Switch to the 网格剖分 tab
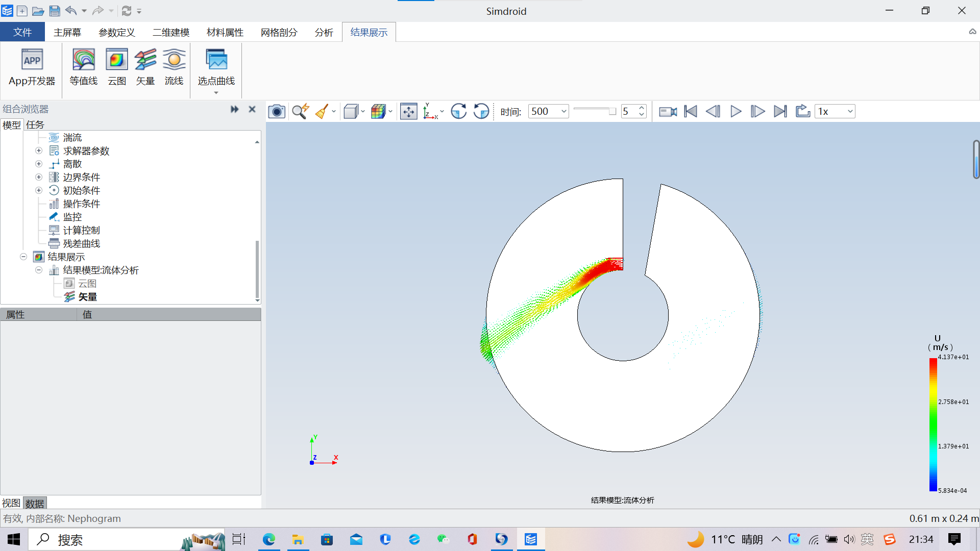Screen dimensions: 980x551 (x=279, y=32)
